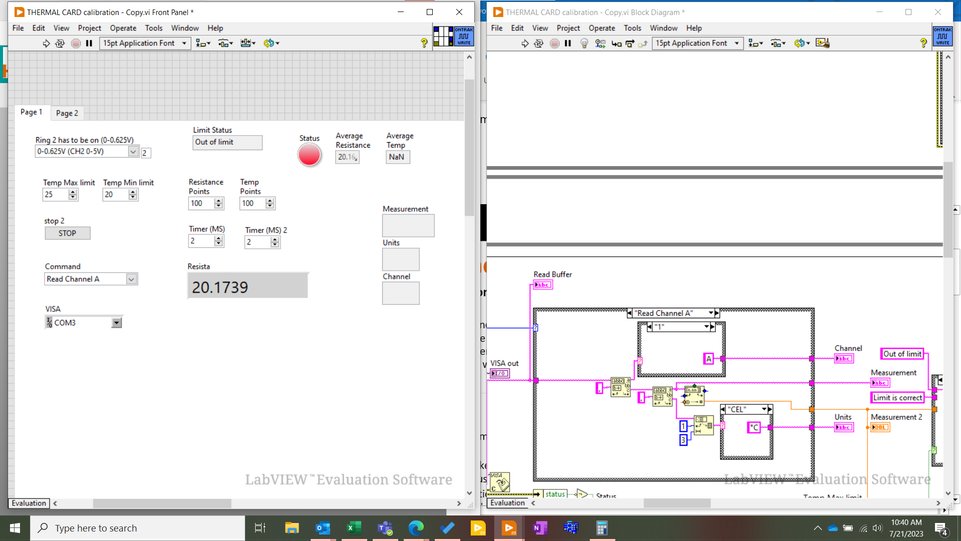The image size is (961, 541).
Task: Click Block Diagram horizontal scrollbar
Action: tap(677, 503)
